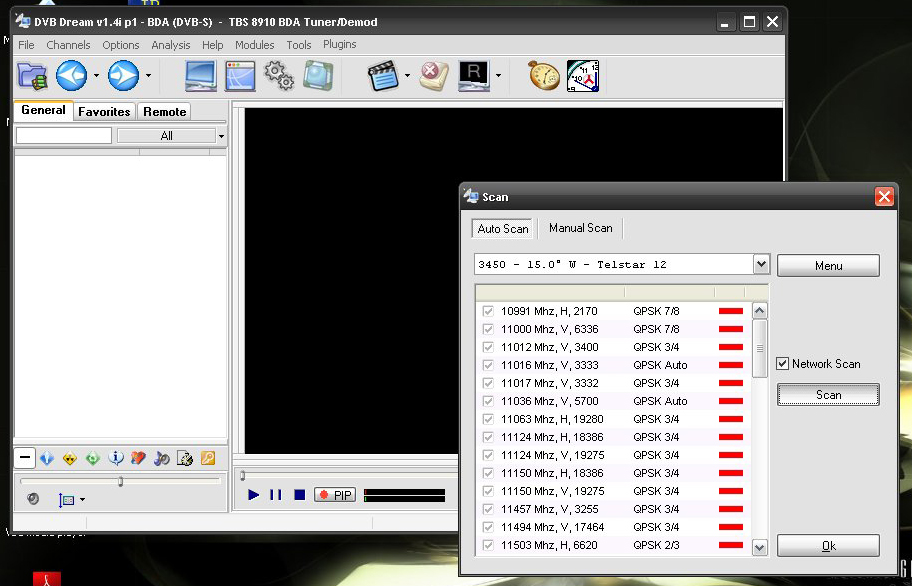Click the blue rounded square toolbar icon
912x586 pixels.
click(318, 76)
